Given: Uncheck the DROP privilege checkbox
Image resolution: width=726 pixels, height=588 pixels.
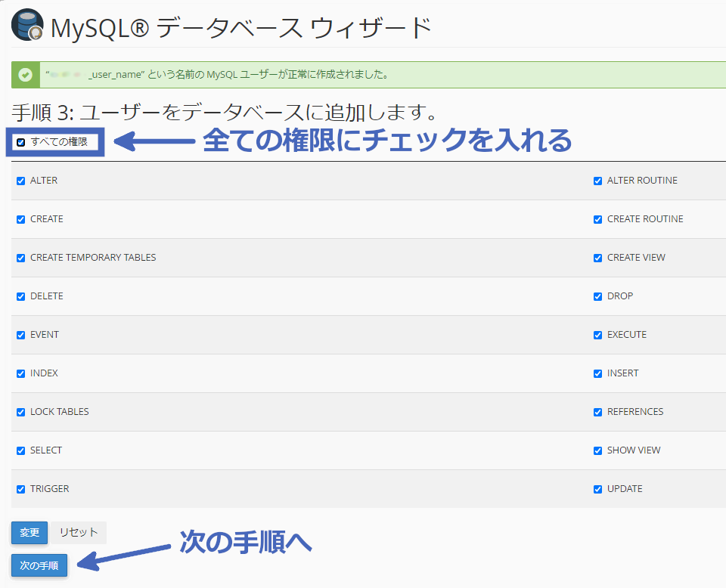Looking at the screenshot, I should coord(597,296).
